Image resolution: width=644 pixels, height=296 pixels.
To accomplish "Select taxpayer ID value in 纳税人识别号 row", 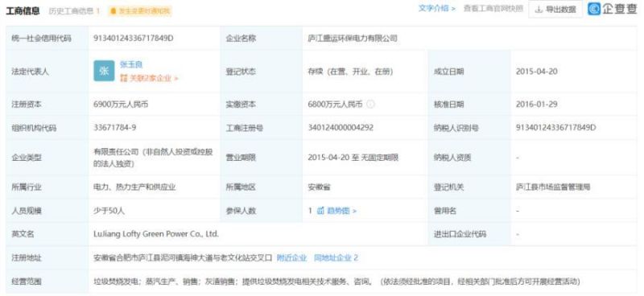I will (555, 128).
